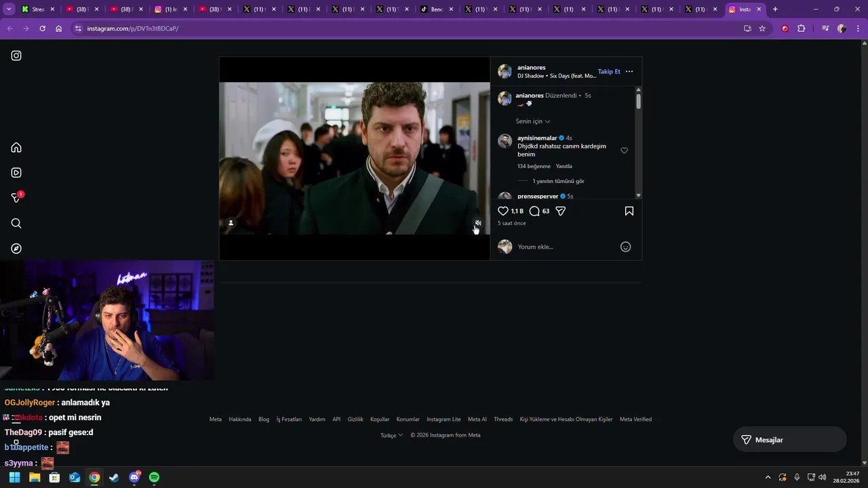Show hidden system tray icons chevron
This screenshot has width=868, height=488.
[x=768, y=477]
